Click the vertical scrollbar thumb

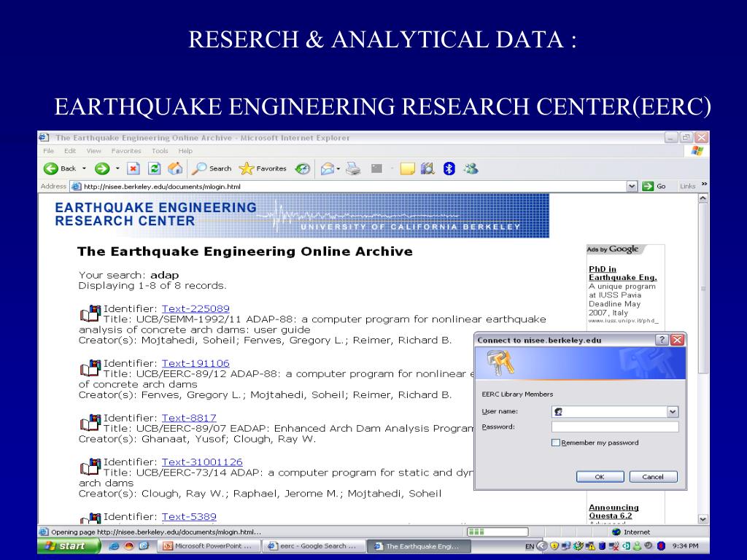pyautogui.click(x=703, y=289)
